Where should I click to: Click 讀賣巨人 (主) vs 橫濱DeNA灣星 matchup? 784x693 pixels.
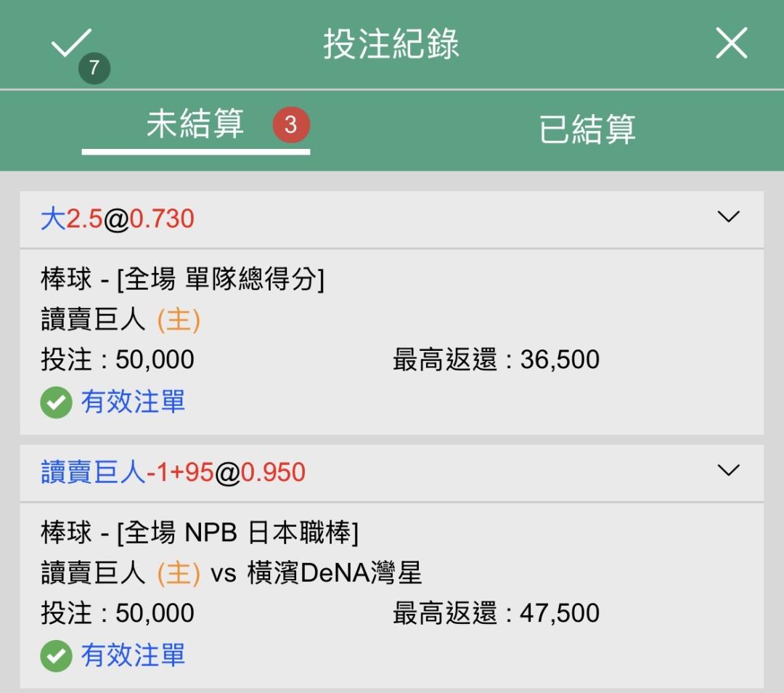232,573
